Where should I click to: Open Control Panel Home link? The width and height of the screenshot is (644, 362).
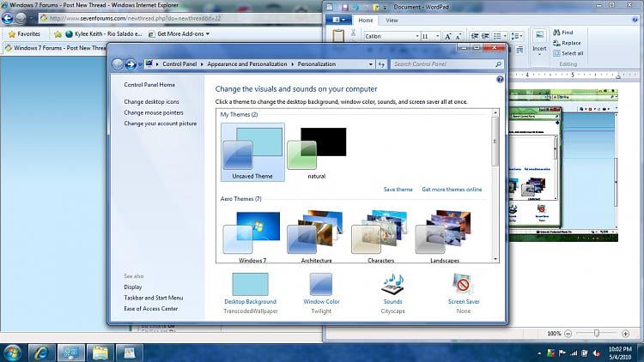point(149,85)
